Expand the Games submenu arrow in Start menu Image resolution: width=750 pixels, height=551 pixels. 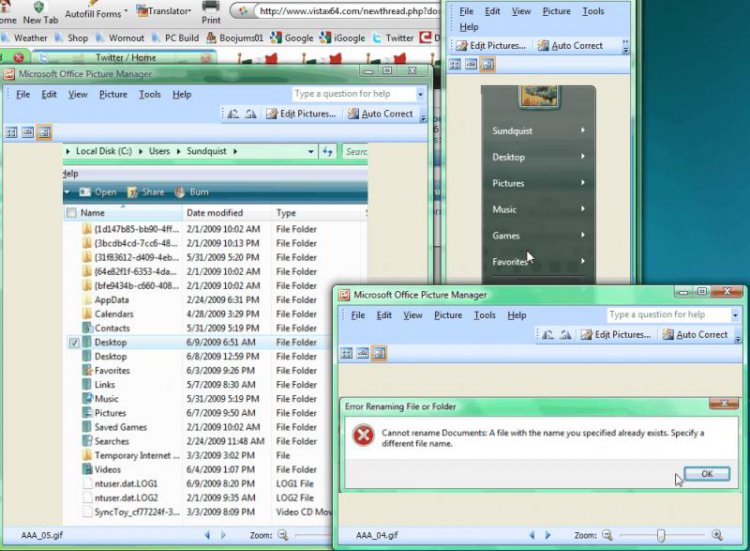(x=583, y=235)
